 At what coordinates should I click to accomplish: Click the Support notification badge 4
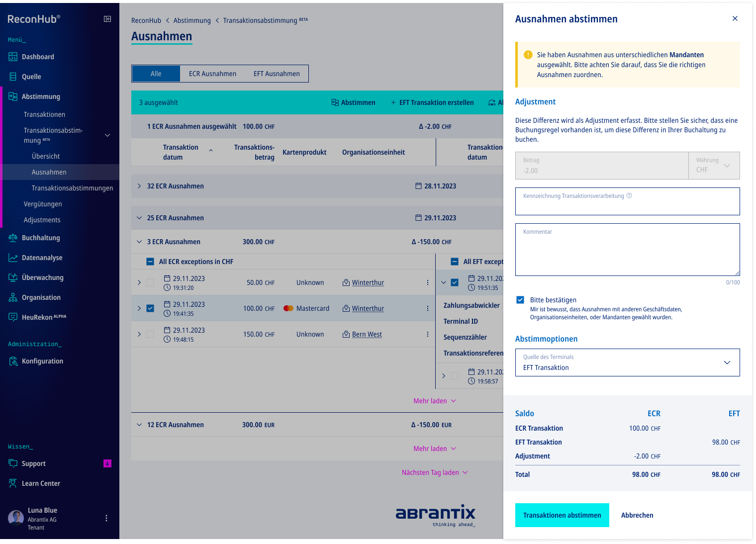click(107, 463)
